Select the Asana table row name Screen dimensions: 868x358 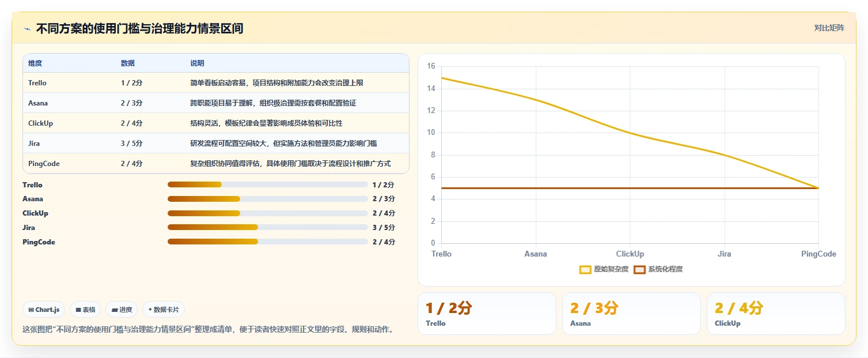(x=38, y=103)
